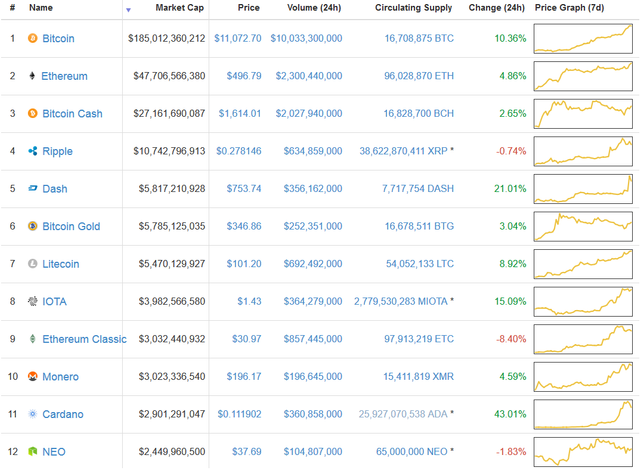Open the Ethereum Classic name link
The height and width of the screenshot is (473, 640).
84,339
